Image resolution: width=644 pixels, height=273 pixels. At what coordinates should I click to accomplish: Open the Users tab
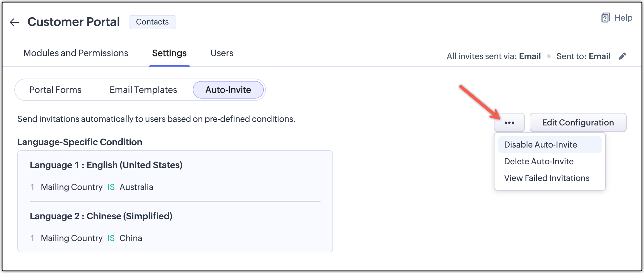(222, 53)
